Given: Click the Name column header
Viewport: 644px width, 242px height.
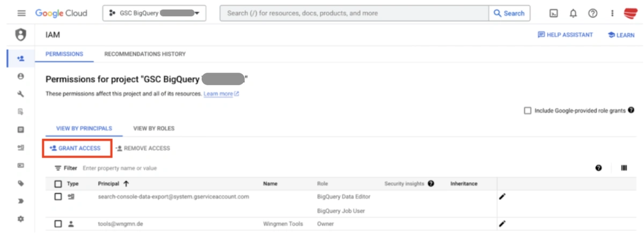Looking at the screenshot, I should coord(270,183).
